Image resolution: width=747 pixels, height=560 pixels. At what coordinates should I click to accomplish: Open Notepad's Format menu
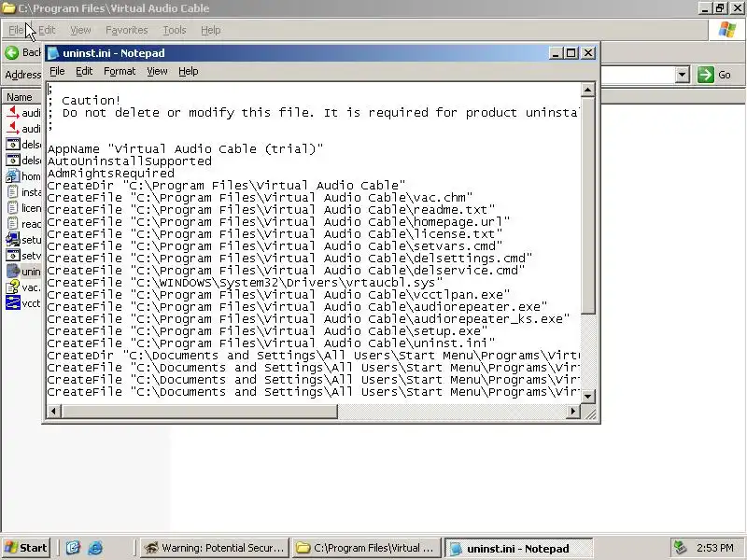[x=120, y=72]
